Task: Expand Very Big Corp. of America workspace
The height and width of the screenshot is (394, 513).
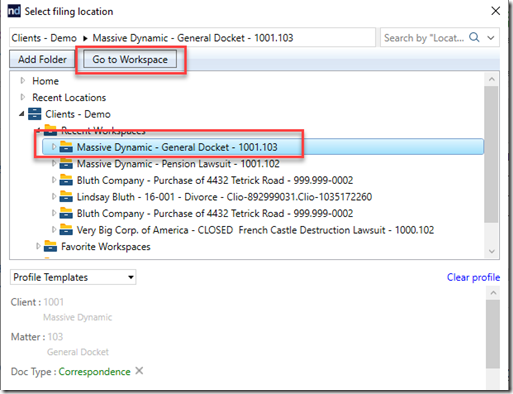Action: 54,230
